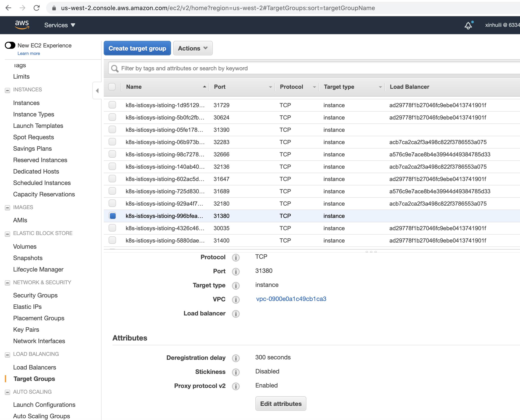This screenshot has height=420, width=520.
Task: Open the Port column sort arrow
Action: pos(270,87)
